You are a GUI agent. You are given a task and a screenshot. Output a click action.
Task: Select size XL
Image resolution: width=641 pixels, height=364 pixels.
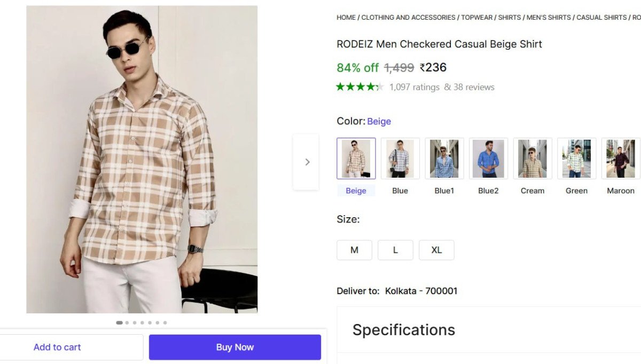coord(436,250)
